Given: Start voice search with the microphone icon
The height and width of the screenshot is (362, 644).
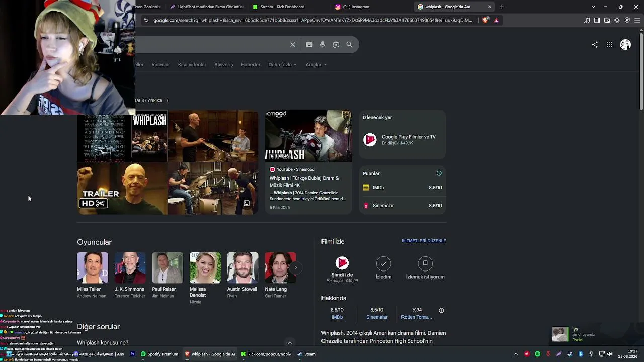Looking at the screenshot, I should click(323, 45).
